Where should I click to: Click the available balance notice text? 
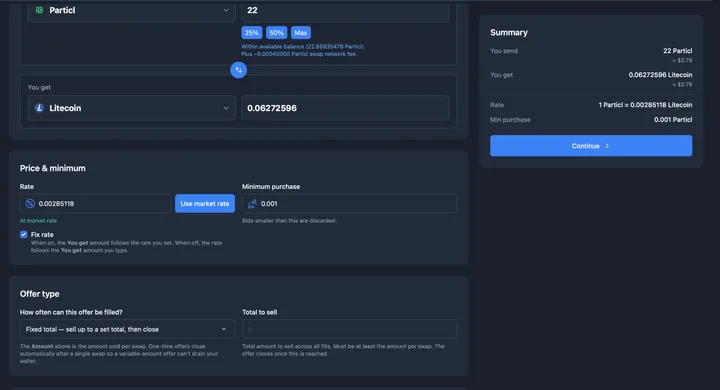[303, 46]
